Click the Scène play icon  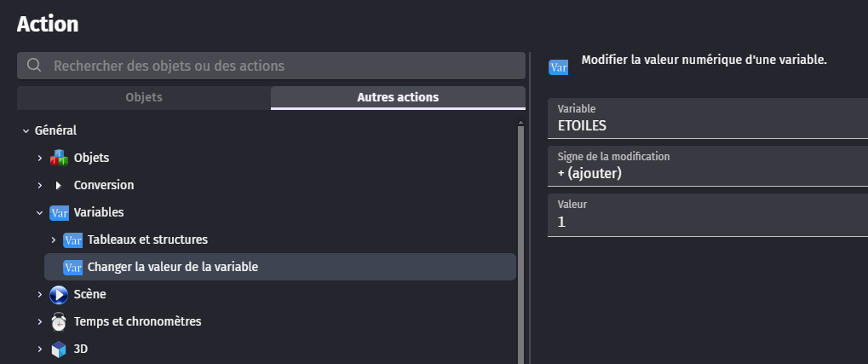coord(59,294)
